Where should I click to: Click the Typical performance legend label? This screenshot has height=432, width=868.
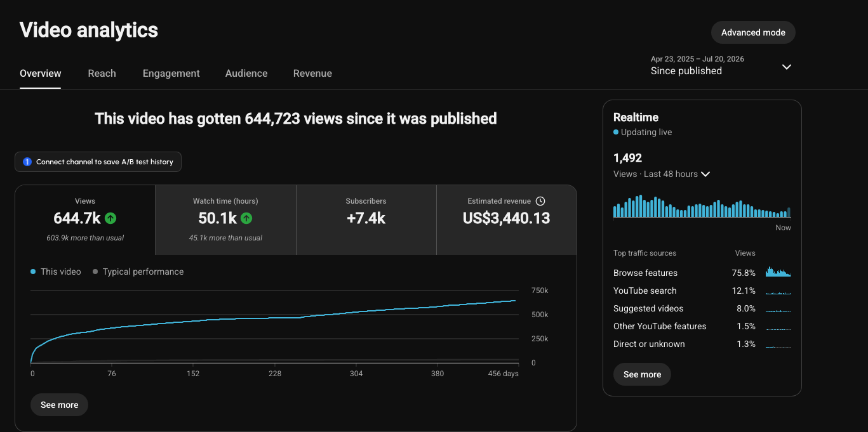click(x=143, y=272)
